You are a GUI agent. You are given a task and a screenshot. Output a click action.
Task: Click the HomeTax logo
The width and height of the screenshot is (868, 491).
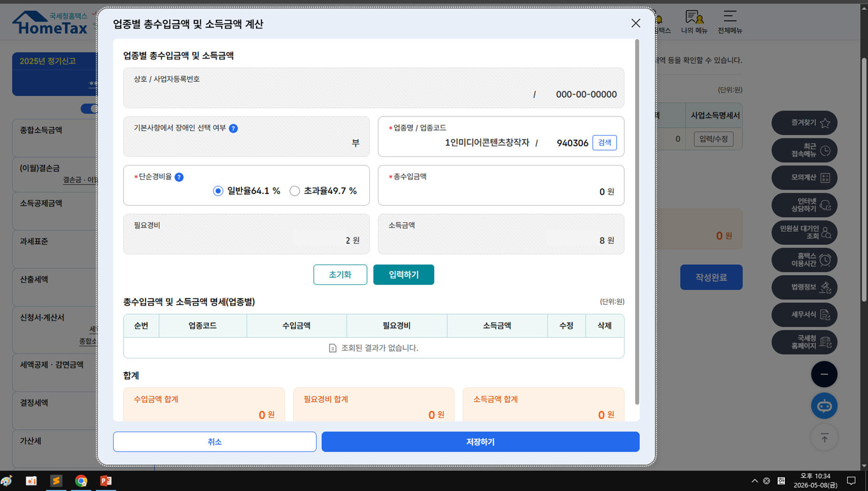point(50,23)
